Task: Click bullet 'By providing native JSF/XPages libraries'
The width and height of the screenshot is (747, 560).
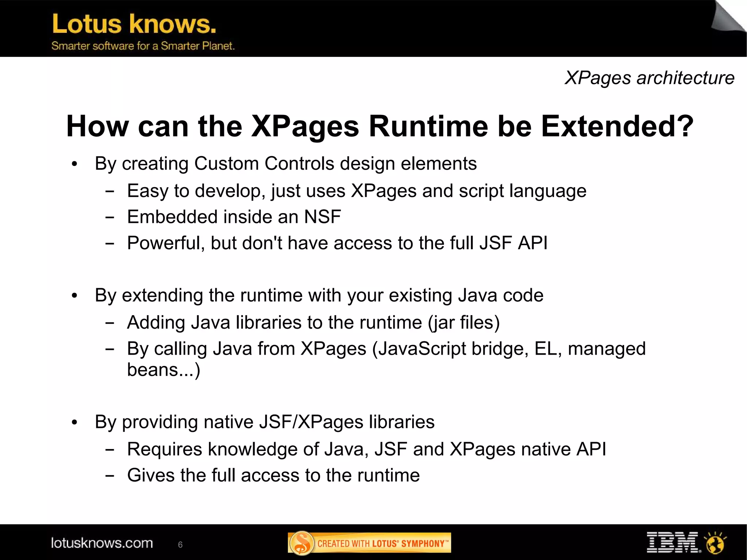Action: 265,422
